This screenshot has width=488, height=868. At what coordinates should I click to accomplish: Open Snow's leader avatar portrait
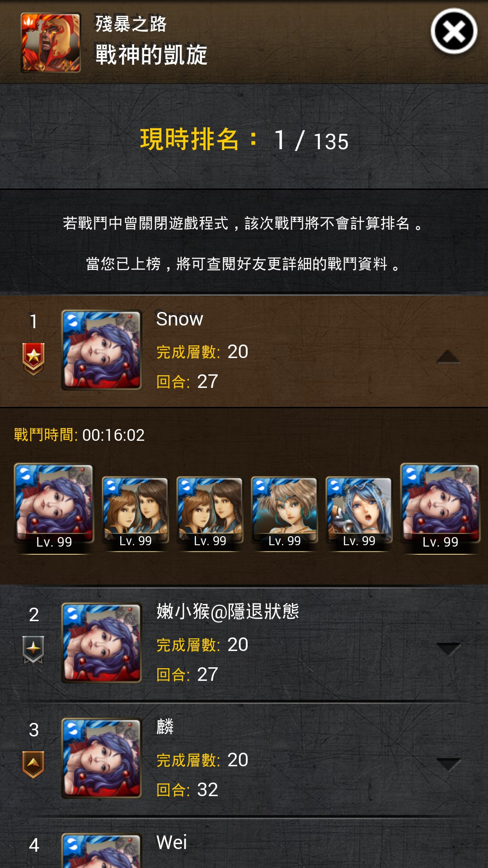pos(102,350)
